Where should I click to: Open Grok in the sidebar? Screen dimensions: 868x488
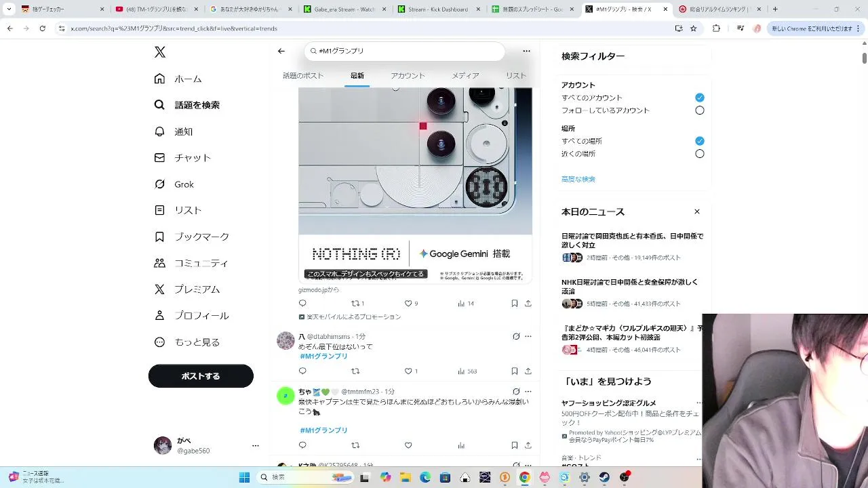click(174, 184)
